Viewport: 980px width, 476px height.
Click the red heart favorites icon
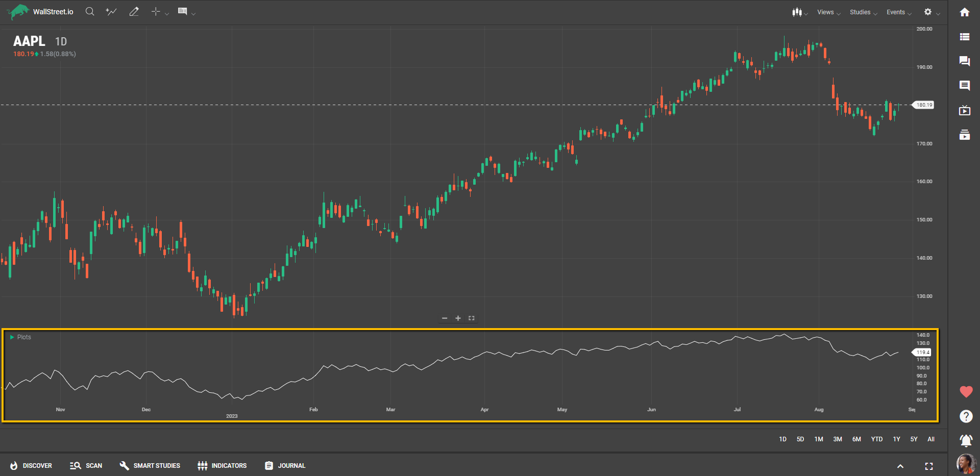(x=966, y=392)
